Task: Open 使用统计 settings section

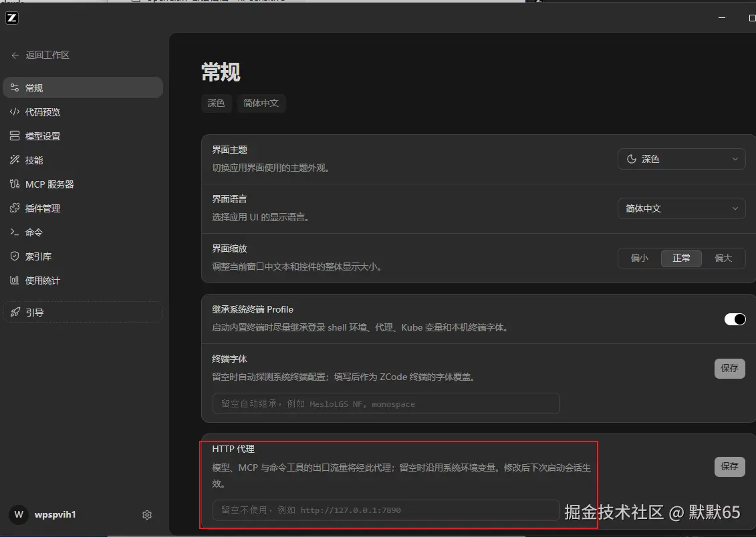Action: tap(83, 281)
